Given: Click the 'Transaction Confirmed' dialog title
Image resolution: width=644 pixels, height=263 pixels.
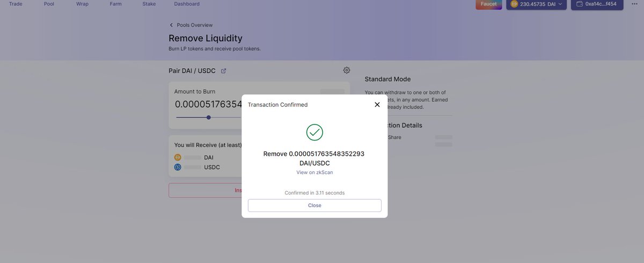Looking at the screenshot, I should point(277,105).
